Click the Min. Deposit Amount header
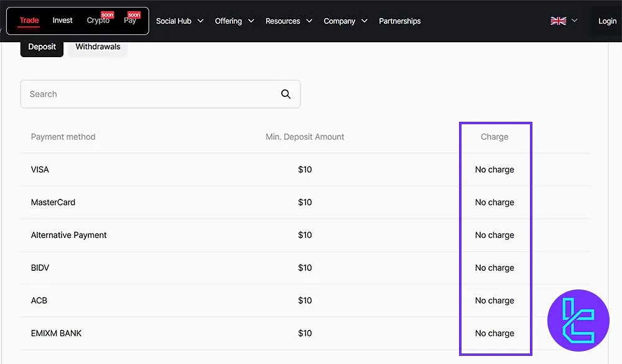 [x=305, y=137]
